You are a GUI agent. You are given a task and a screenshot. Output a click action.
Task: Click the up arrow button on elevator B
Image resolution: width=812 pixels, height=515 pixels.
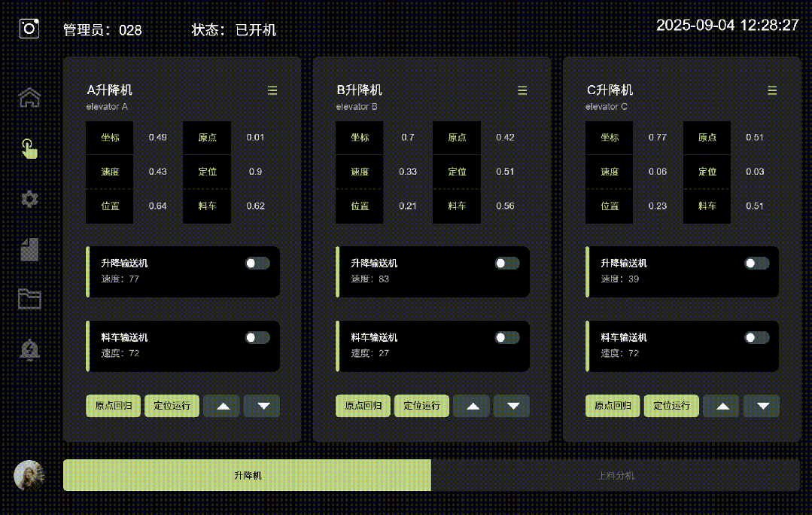(x=471, y=405)
